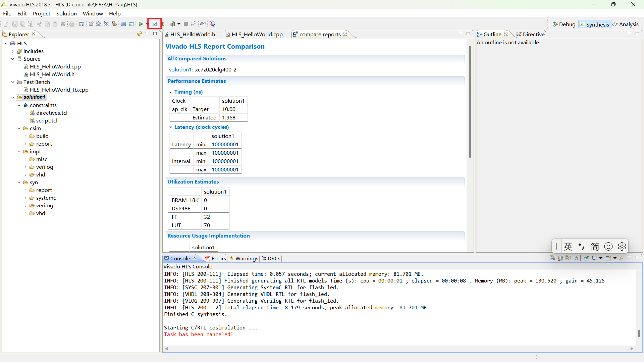
Task: Switch to the Directive tab
Action: 531,34
